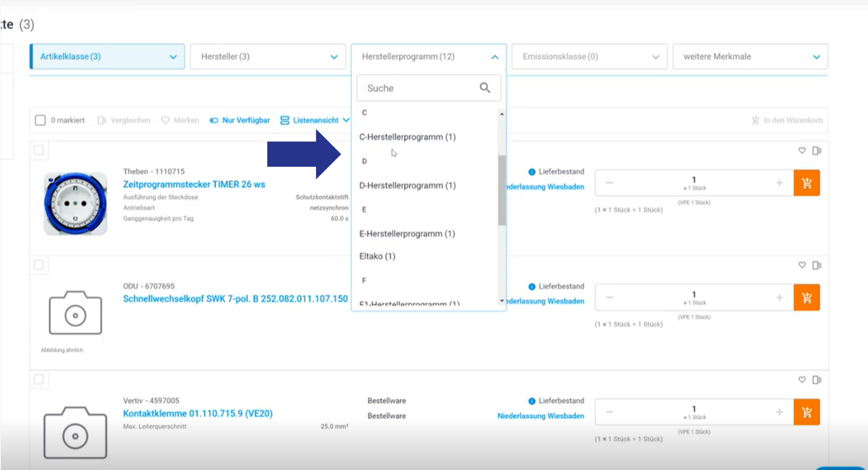Click info icon beside ODU Lieferbestand

(x=532, y=287)
